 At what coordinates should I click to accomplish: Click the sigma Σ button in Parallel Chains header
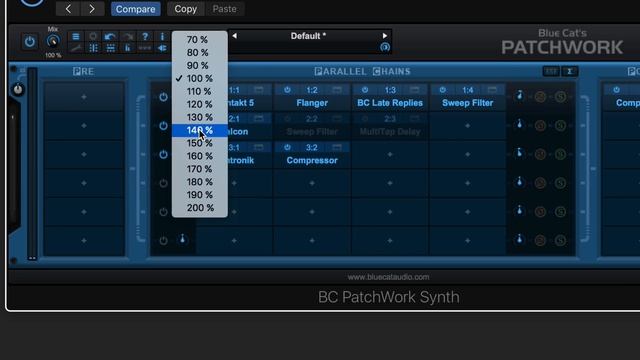[569, 71]
